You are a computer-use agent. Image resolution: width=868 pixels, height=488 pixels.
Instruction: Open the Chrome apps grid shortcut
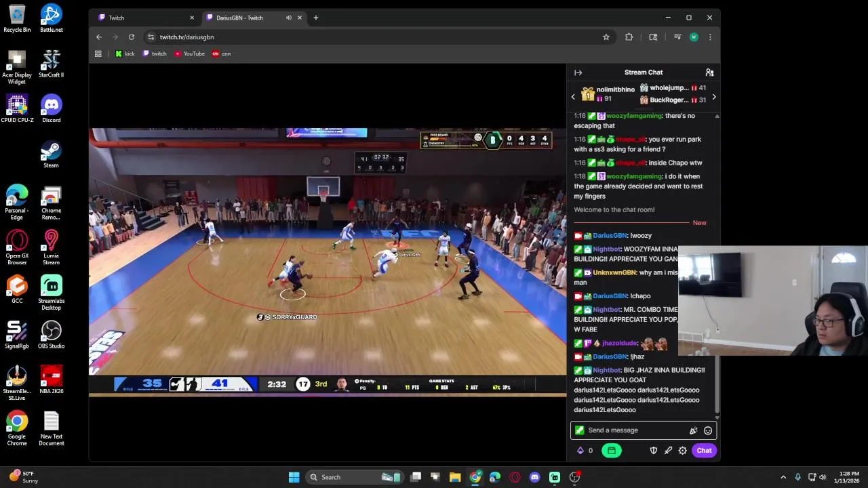point(98,54)
